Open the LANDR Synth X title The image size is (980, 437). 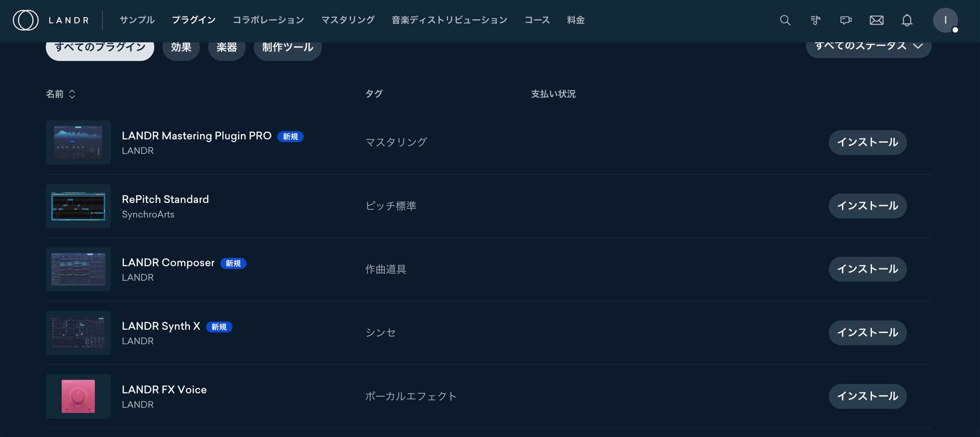161,326
